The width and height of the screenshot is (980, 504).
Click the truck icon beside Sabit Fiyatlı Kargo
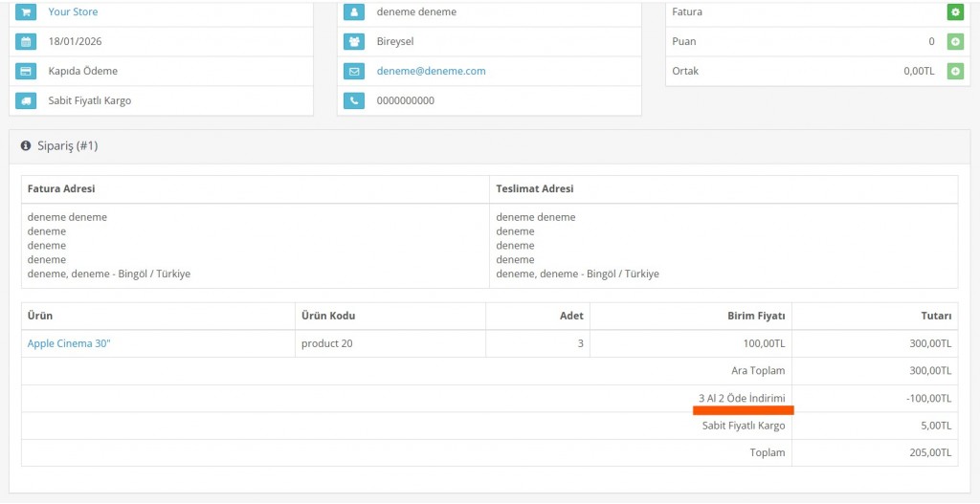(x=28, y=100)
